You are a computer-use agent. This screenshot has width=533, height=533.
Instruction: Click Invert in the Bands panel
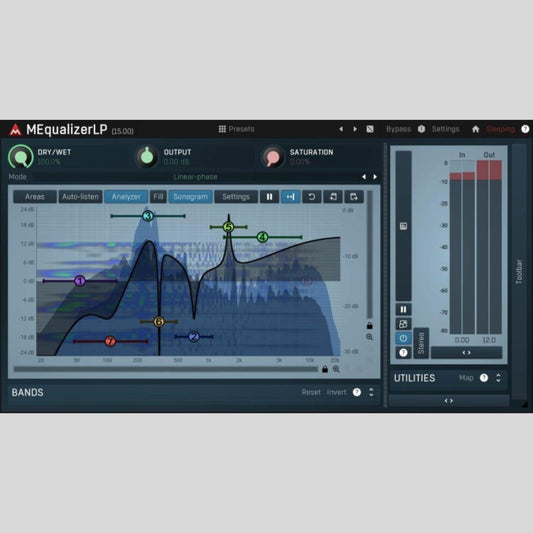click(x=336, y=392)
